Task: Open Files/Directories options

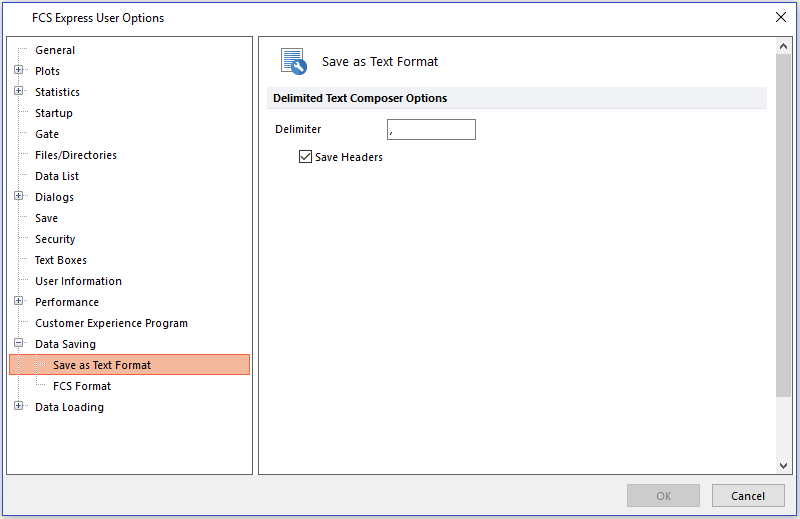Action: (76, 155)
